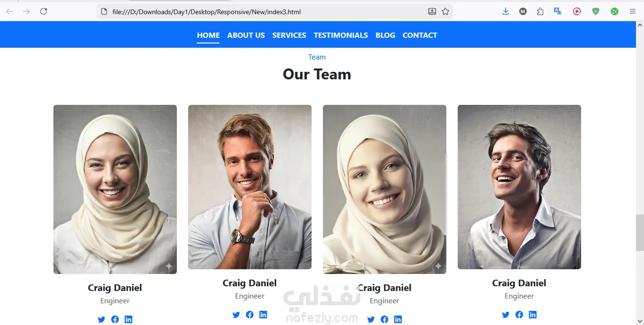Click the Twitter icon under the fourth team member
Viewport: 644px width, 325px height.
coord(505,315)
